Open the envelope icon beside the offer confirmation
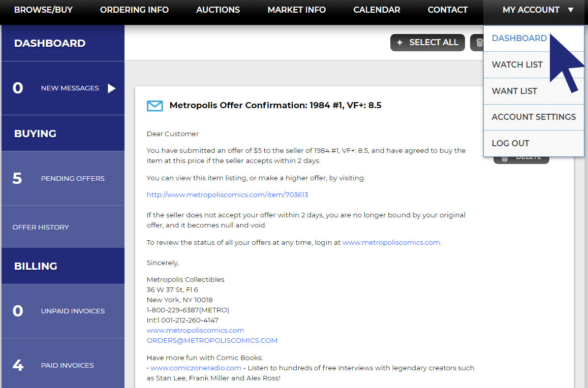588x388 pixels. pyautogui.click(x=154, y=106)
